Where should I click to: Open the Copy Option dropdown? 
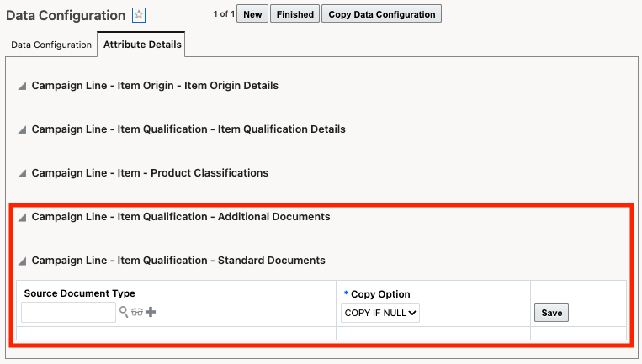[x=380, y=313]
